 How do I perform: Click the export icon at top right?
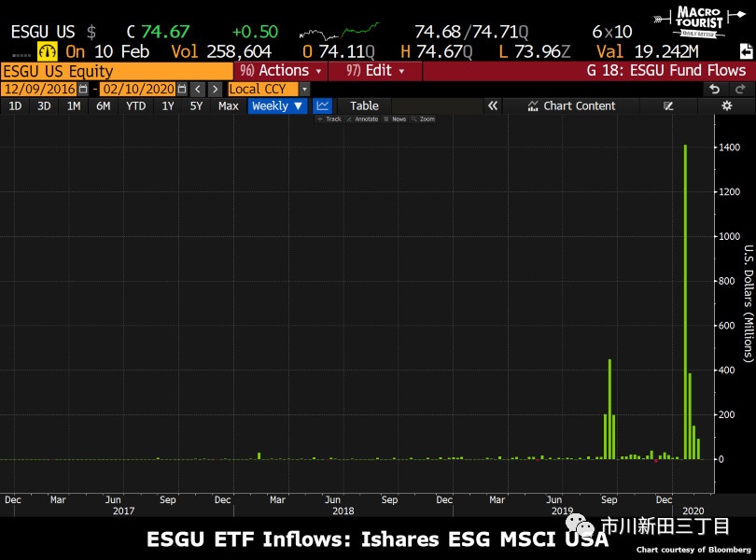[x=746, y=51]
